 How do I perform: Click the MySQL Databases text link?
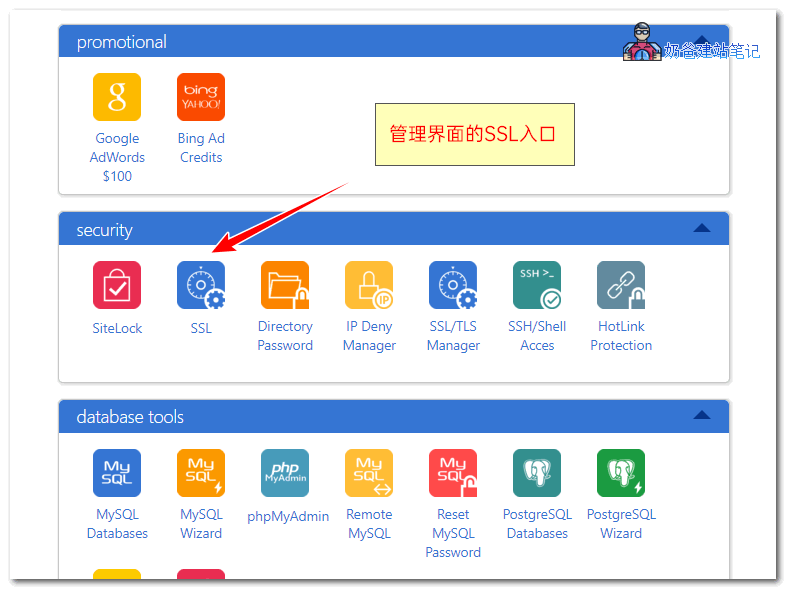117,524
